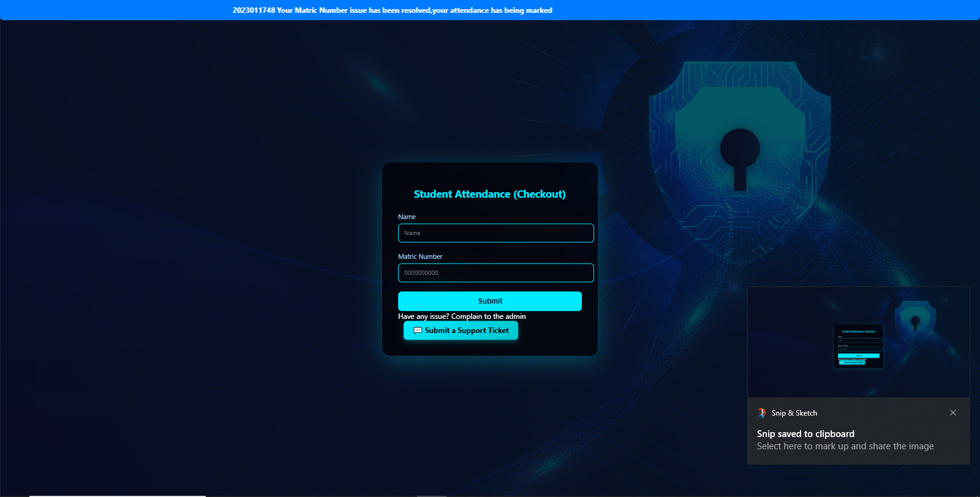Screen dimensions: 980x497
Task: Click the matric issue resolved banner message
Action: tap(393, 10)
